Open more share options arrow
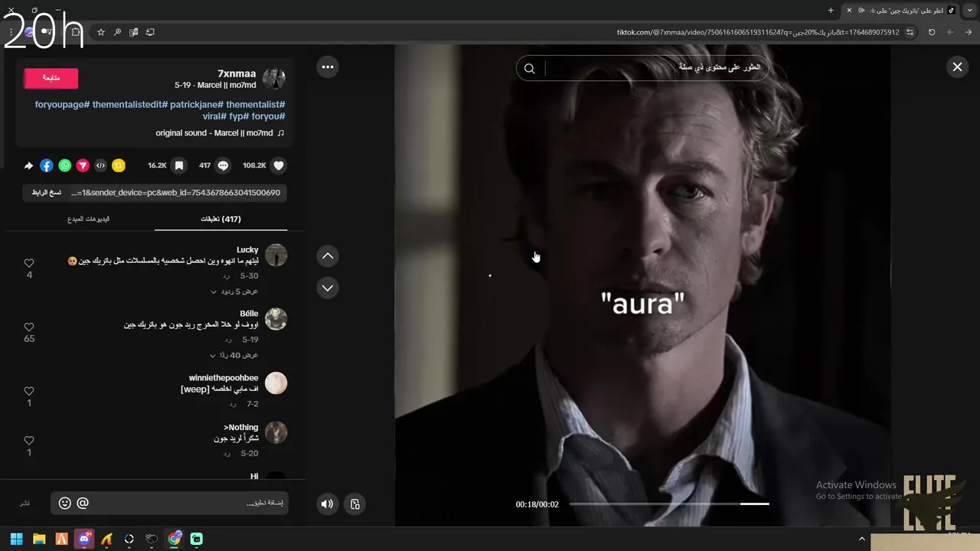 pos(29,165)
